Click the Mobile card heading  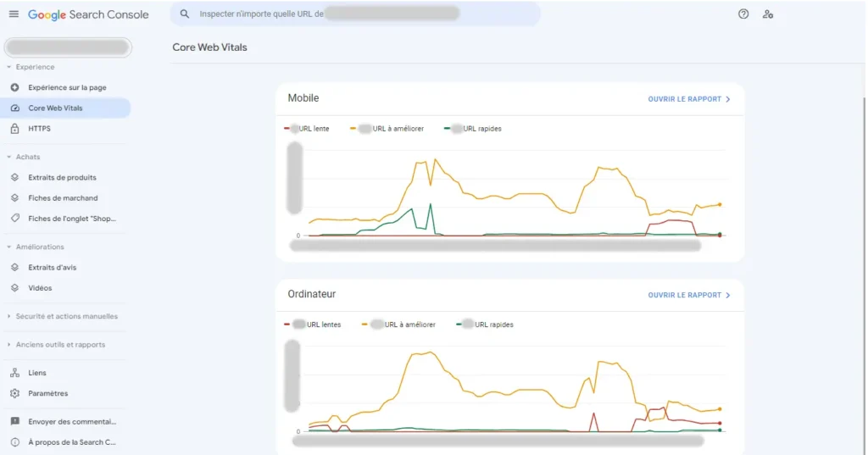click(x=303, y=98)
